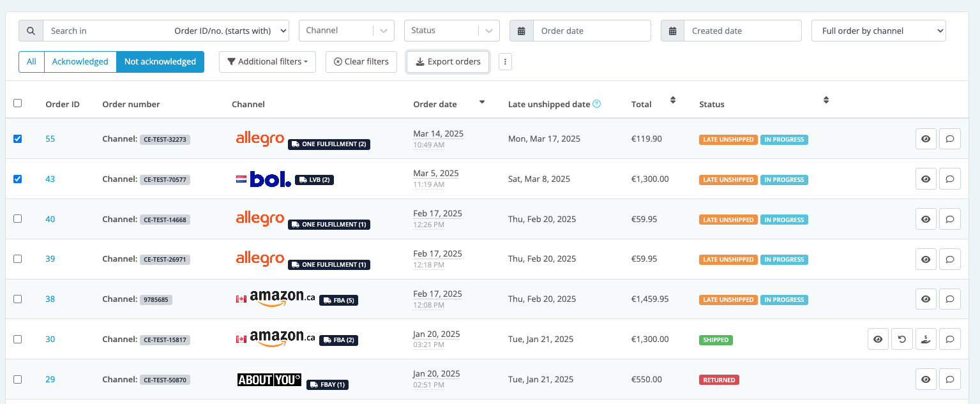Toggle the select-all orders checkbox

[17, 103]
